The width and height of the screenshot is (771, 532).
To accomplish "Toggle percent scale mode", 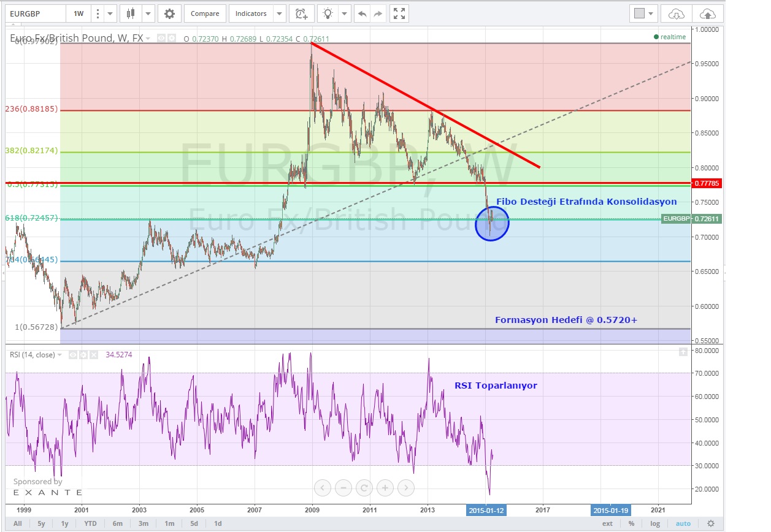I will (631, 523).
